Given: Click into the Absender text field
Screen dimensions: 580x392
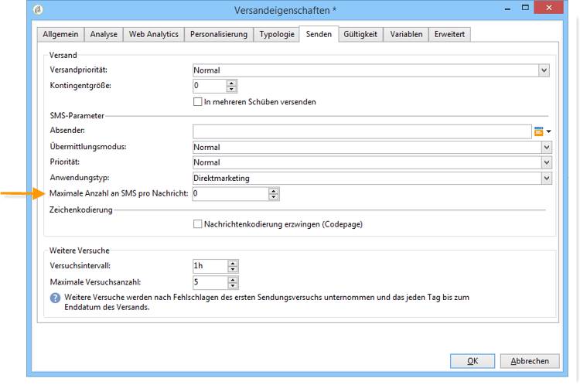Looking at the screenshot, I should pyautogui.click(x=362, y=131).
